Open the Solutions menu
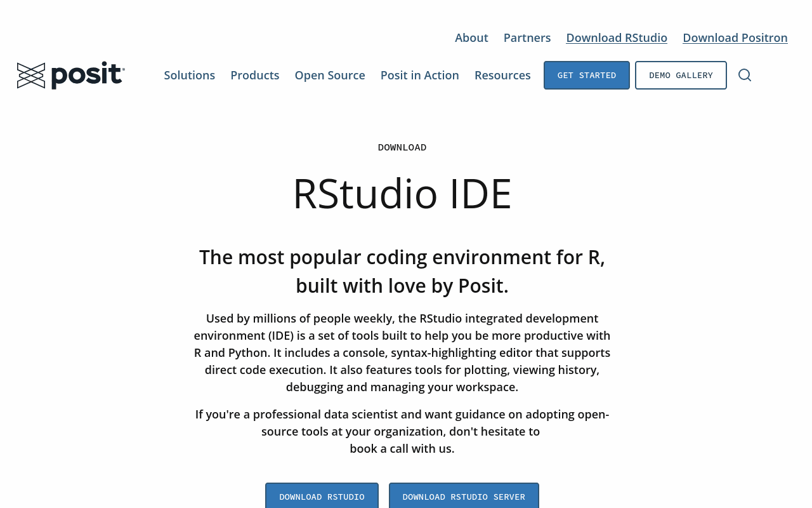 tap(190, 75)
